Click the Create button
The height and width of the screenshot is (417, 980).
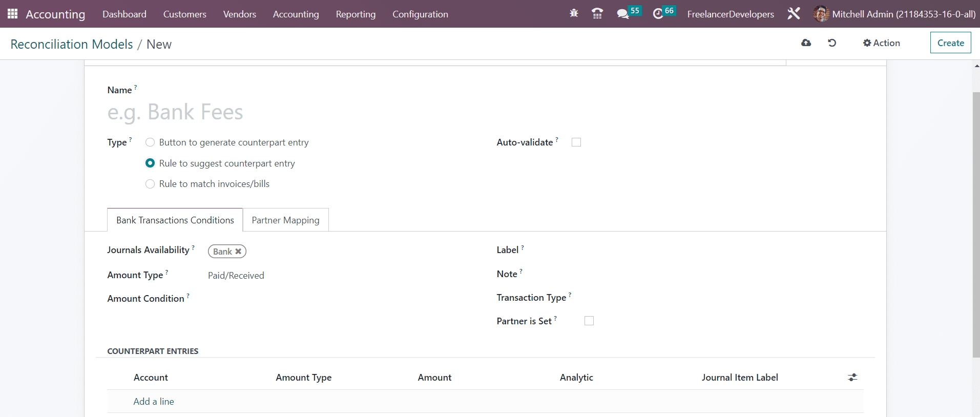tap(950, 43)
